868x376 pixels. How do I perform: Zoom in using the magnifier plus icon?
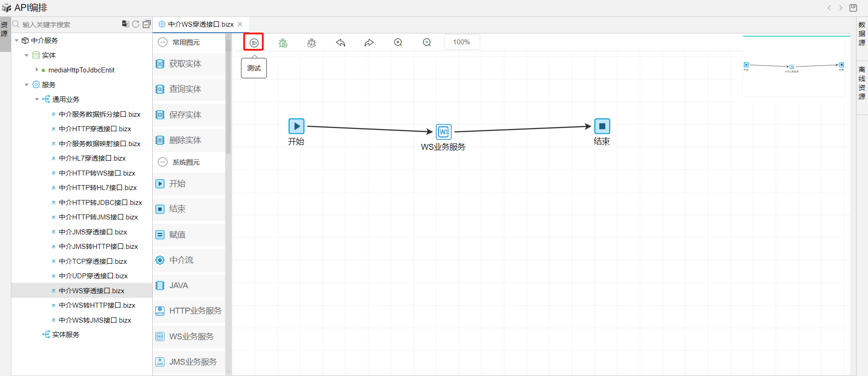pos(398,43)
